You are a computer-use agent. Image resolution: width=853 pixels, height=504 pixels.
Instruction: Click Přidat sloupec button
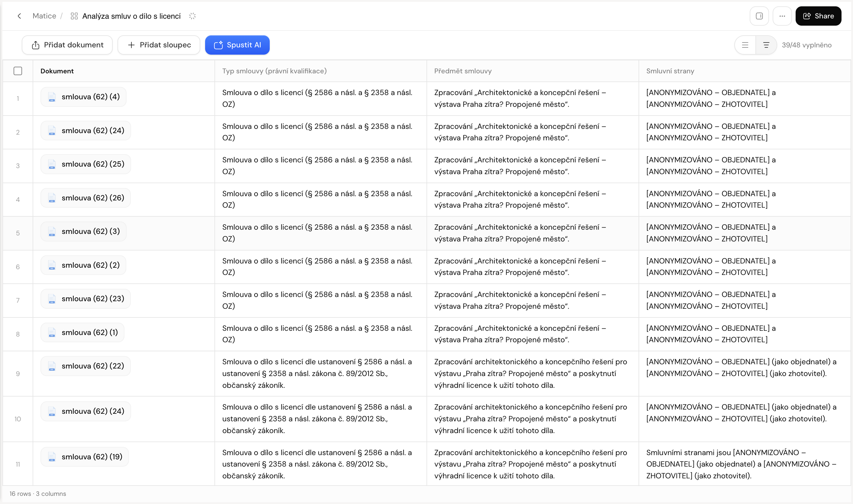(159, 45)
